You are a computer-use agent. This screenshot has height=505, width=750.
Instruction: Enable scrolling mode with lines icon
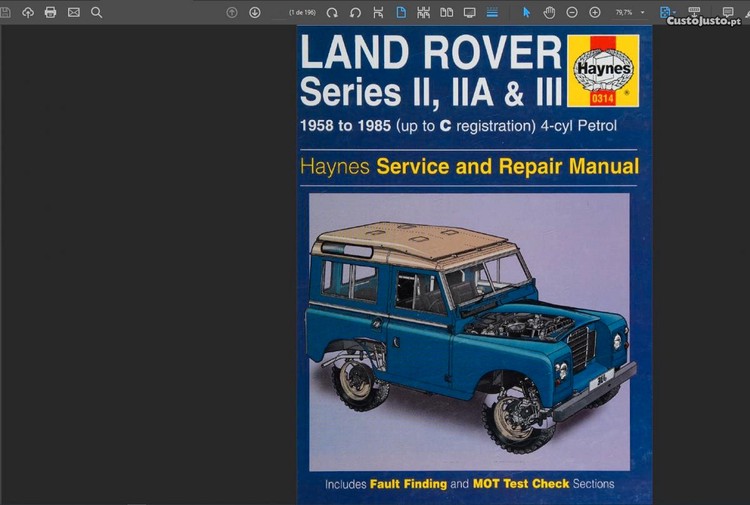click(x=492, y=12)
